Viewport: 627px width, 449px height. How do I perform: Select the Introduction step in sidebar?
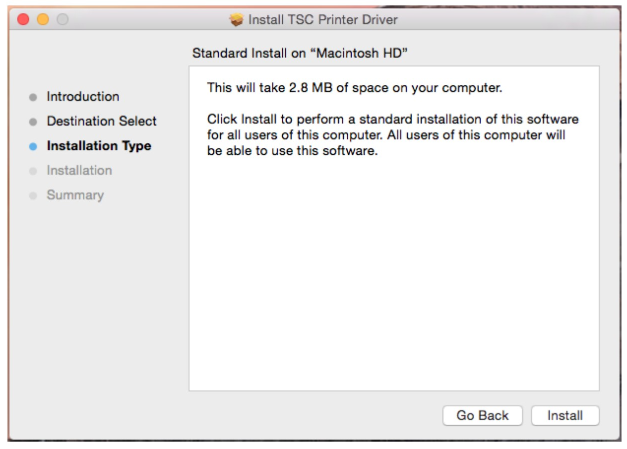coord(82,97)
